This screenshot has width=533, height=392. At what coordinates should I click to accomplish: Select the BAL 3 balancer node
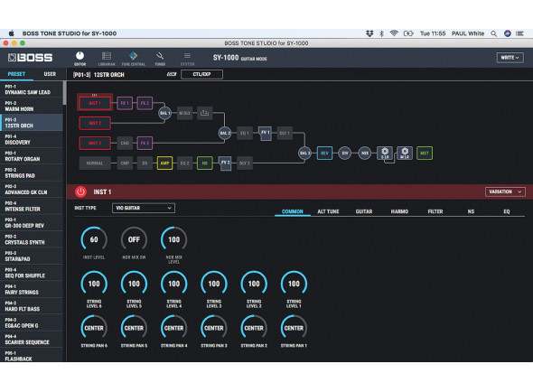(x=304, y=153)
